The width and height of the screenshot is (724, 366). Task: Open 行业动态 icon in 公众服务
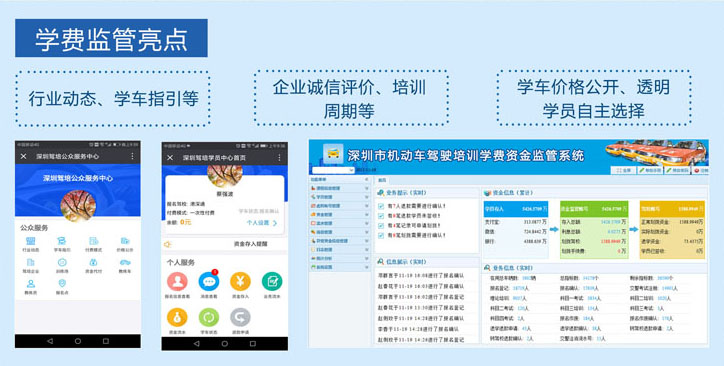(31, 241)
